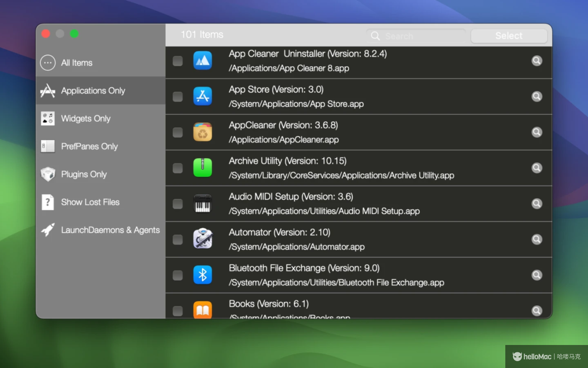Tick the App Store checkbox
The image size is (588, 368).
coord(177,97)
